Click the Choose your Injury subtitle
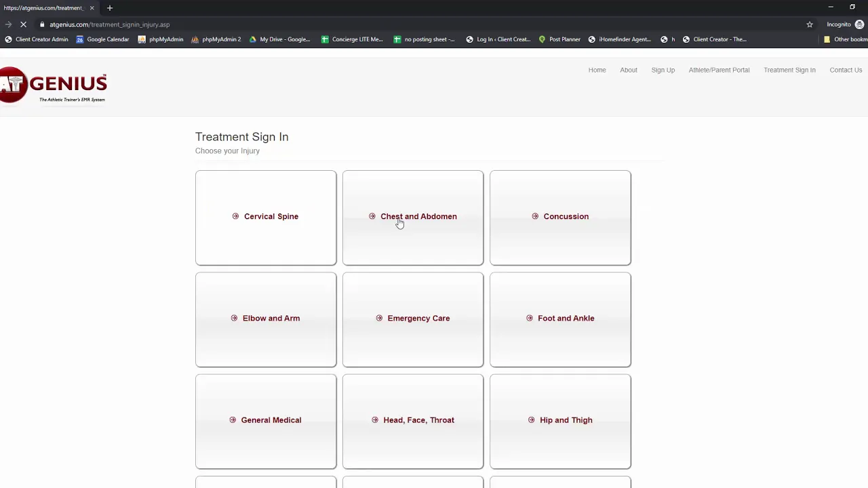The height and width of the screenshot is (488, 868). [x=227, y=151]
